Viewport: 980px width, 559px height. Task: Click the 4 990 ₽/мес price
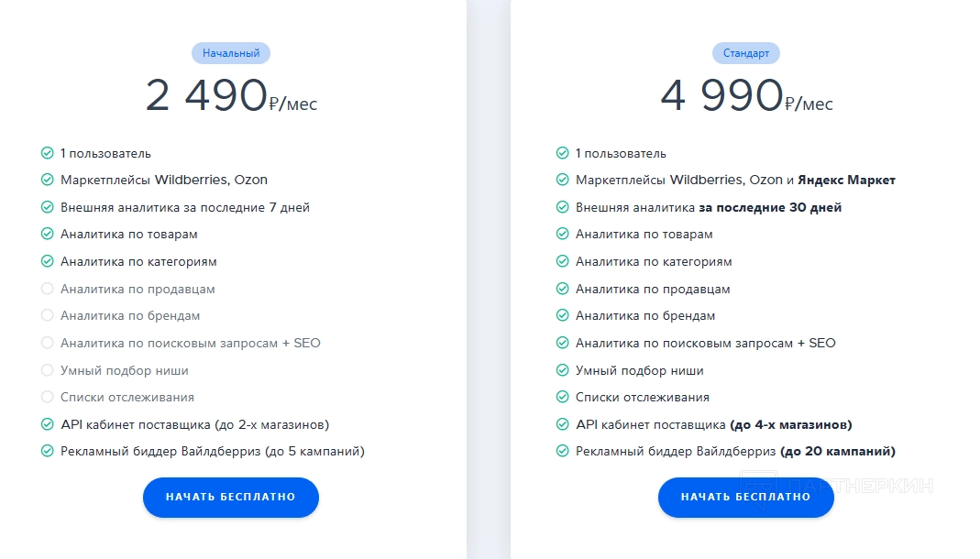pyautogui.click(x=745, y=96)
